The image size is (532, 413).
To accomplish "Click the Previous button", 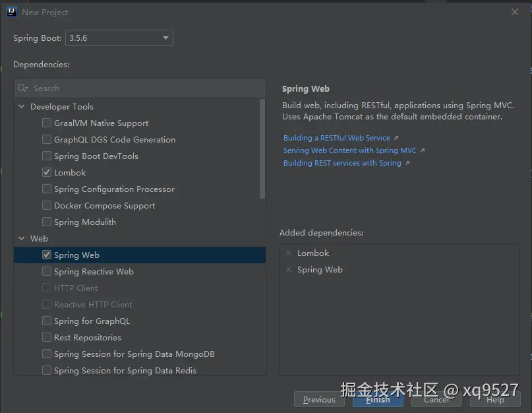I will 319,399.
